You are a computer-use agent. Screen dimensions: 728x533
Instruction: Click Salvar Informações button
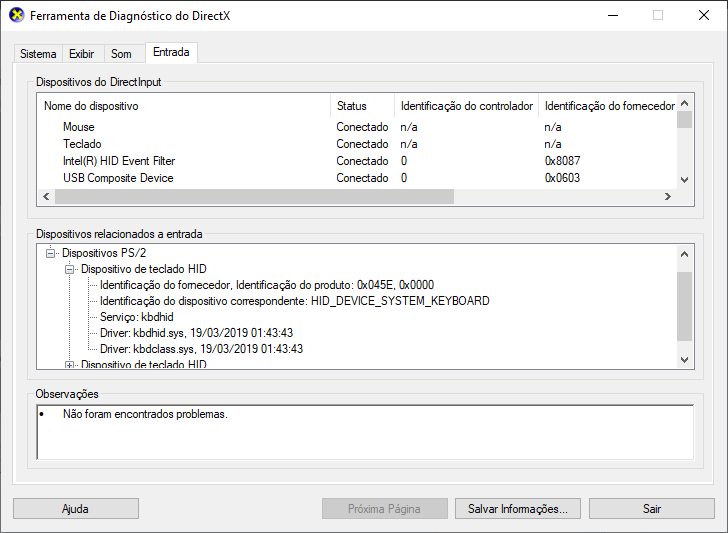click(x=518, y=509)
